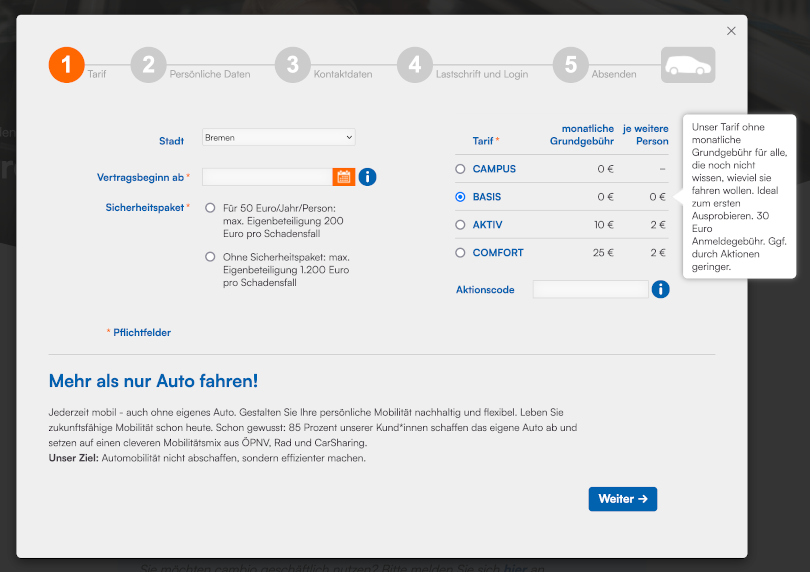
Task: Click step 1 Tarif circle
Action: point(66,66)
